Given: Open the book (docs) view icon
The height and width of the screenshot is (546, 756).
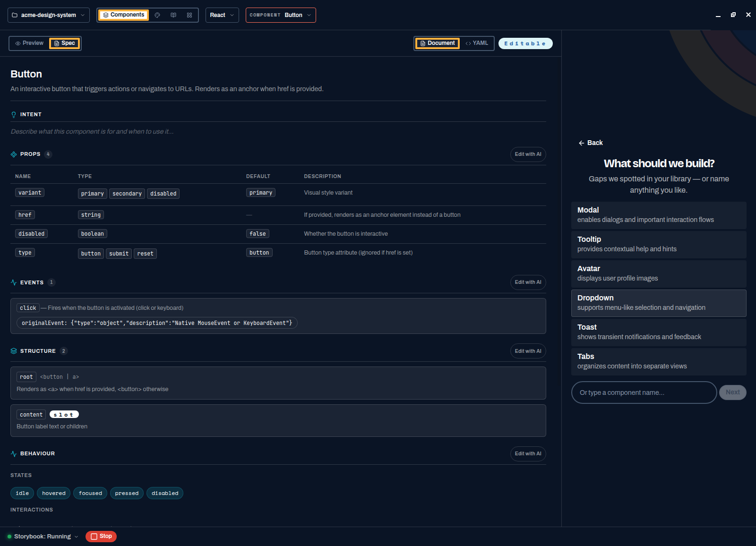Looking at the screenshot, I should 173,15.
